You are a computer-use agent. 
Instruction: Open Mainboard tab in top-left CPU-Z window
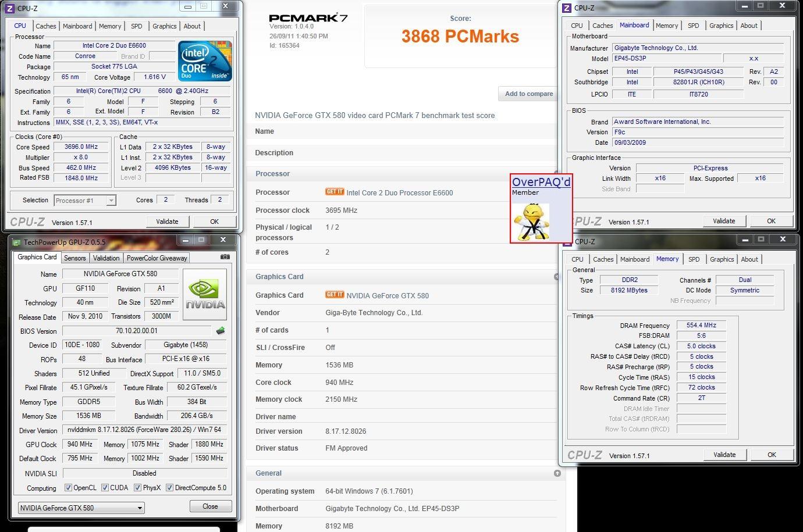pos(77,26)
